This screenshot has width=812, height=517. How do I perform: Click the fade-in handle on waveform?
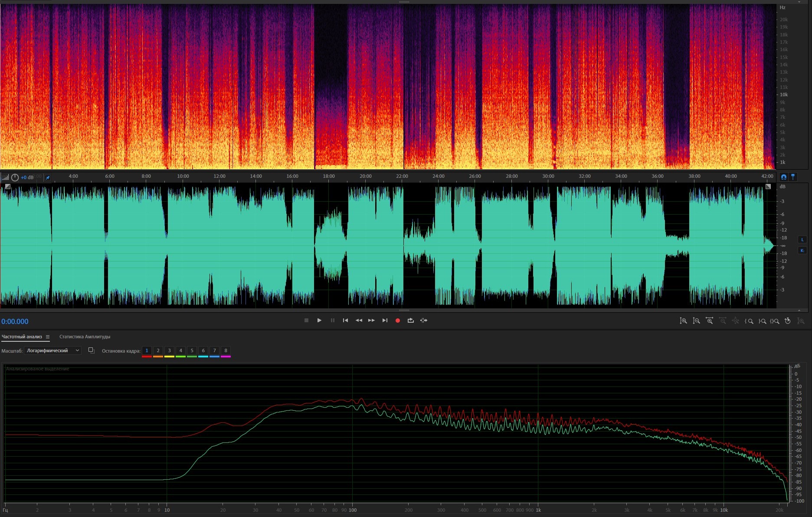coord(7,187)
